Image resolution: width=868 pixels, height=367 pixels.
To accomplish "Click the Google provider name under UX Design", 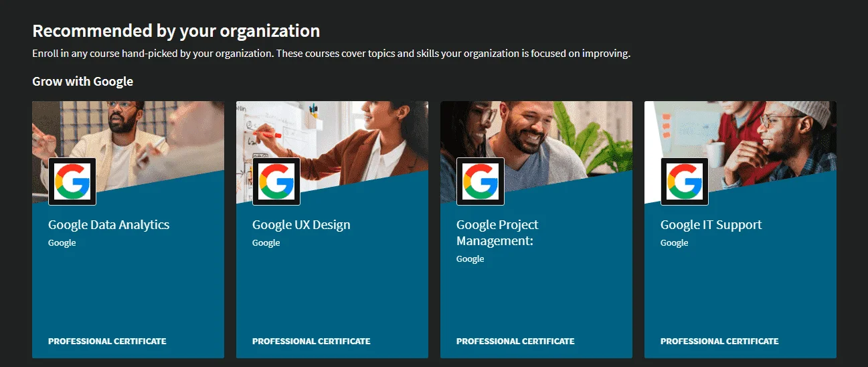I will 266,243.
